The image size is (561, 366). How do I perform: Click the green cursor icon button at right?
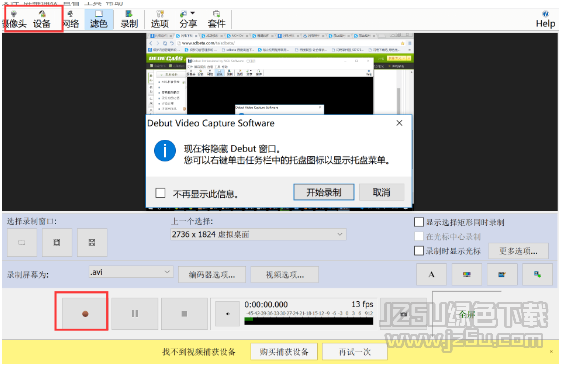[x=537, y=274]
